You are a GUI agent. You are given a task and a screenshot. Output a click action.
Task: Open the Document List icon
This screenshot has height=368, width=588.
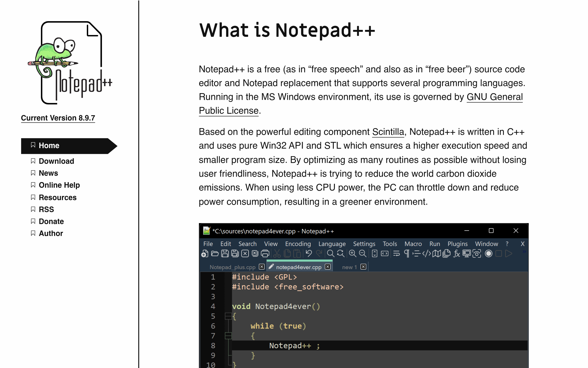tap(446, 254)
